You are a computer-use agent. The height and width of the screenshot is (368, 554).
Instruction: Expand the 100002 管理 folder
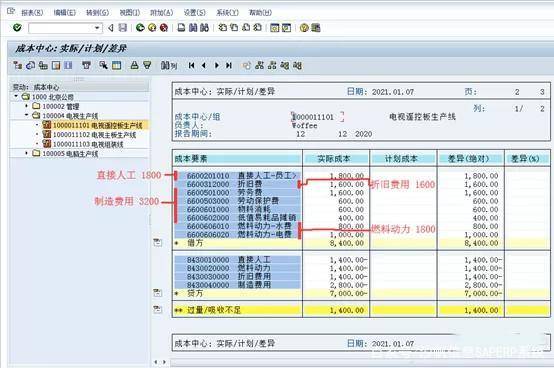pos(26,106)
